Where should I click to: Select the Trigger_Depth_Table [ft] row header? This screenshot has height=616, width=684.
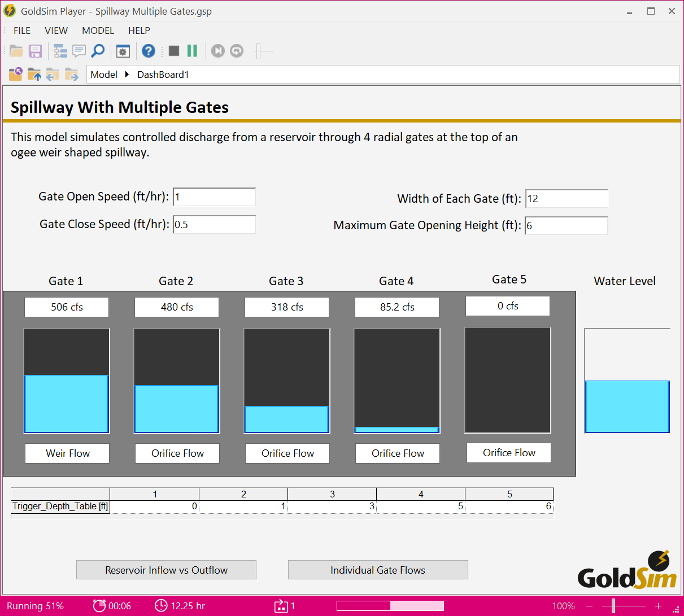[60, 506]
